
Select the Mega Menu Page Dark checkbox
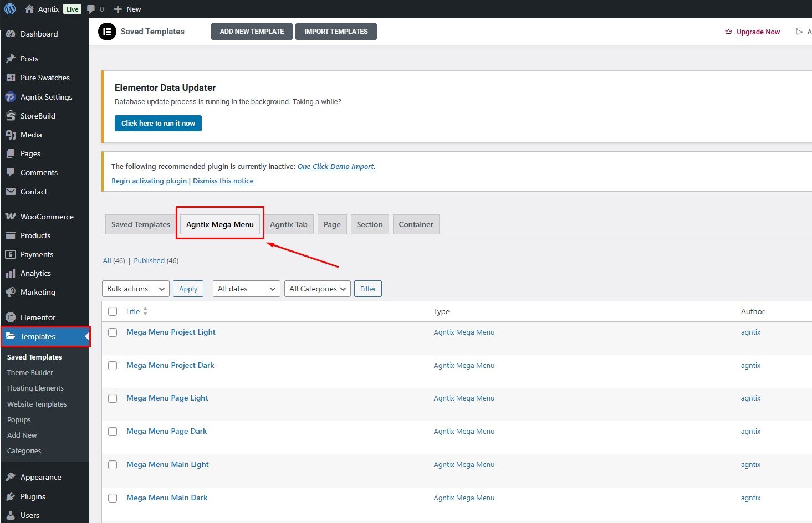click(x=113, y=432)
